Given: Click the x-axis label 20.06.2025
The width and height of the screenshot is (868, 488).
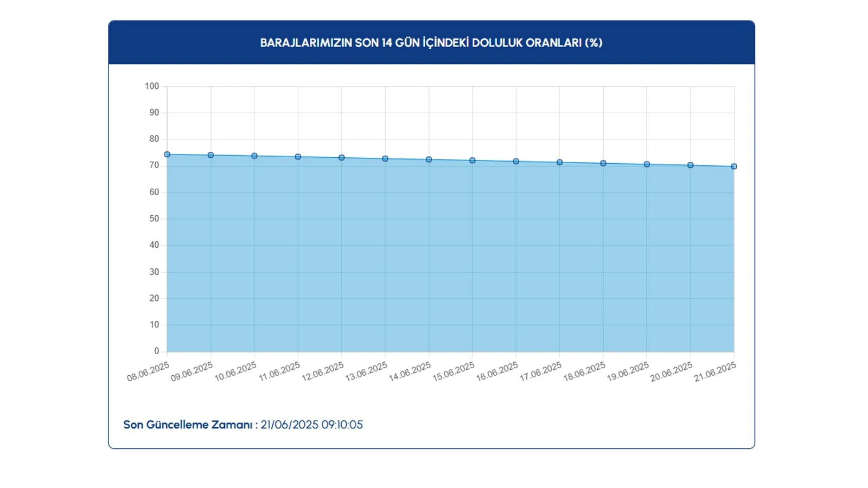Looking at the screenshot, I should pos(672,372).
